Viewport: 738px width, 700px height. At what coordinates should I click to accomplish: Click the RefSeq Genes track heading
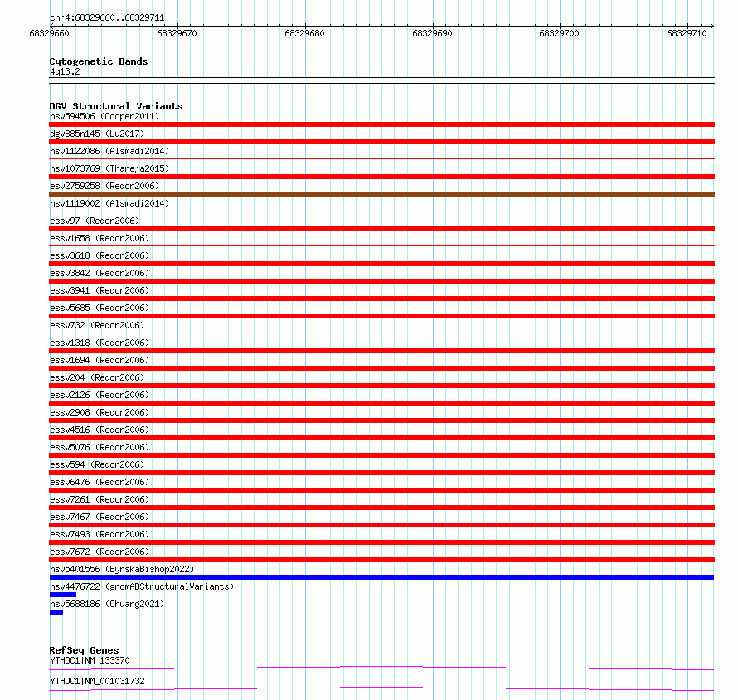pos(84,650)
